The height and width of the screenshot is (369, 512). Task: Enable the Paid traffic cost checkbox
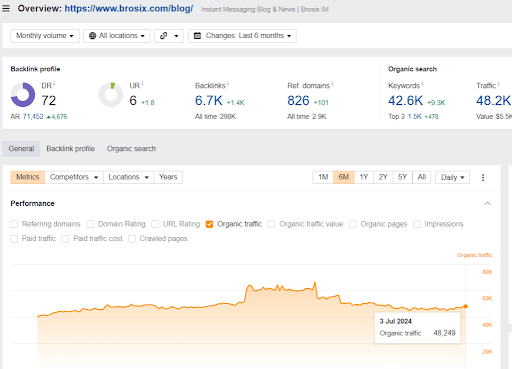click(65, 239)
